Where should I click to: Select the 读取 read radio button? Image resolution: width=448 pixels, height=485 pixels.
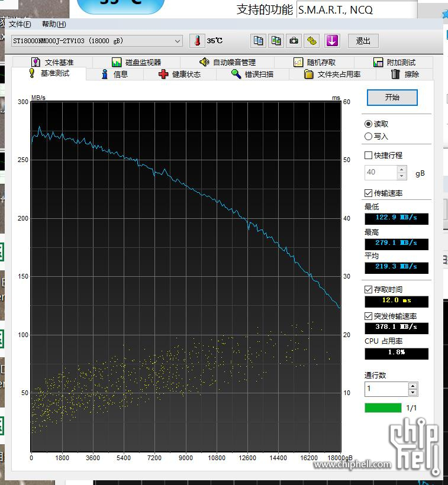[x=369, y=124]
